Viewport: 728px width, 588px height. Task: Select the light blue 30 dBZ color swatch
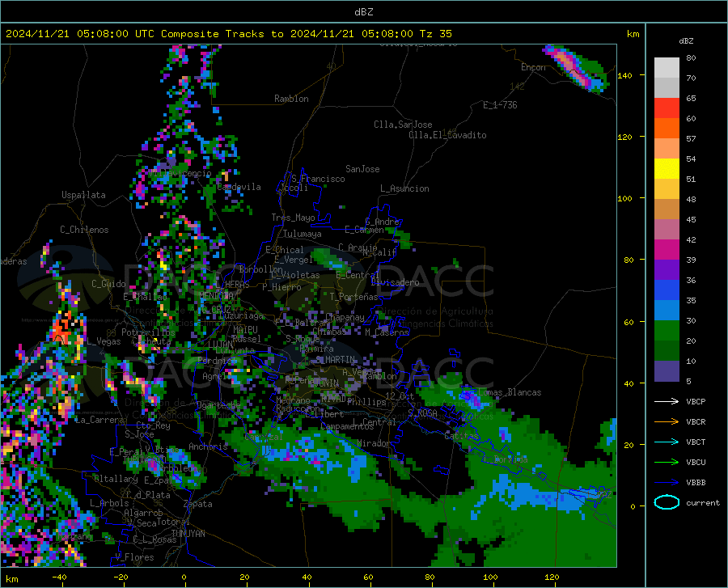[667, 311]
